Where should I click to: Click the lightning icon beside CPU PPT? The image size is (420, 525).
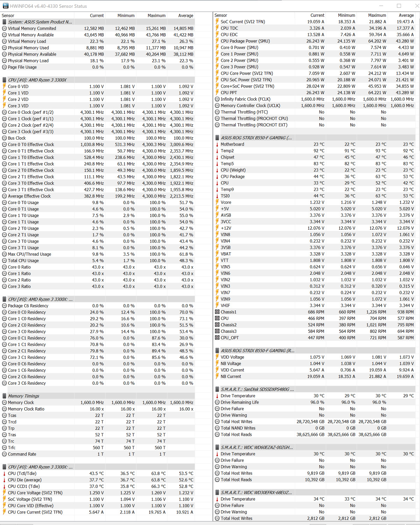coord(217,93)
